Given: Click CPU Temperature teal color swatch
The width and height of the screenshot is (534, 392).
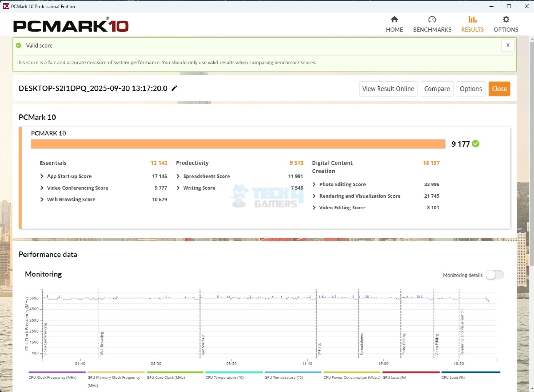Looking at the screenshot, I should [234, 372].
